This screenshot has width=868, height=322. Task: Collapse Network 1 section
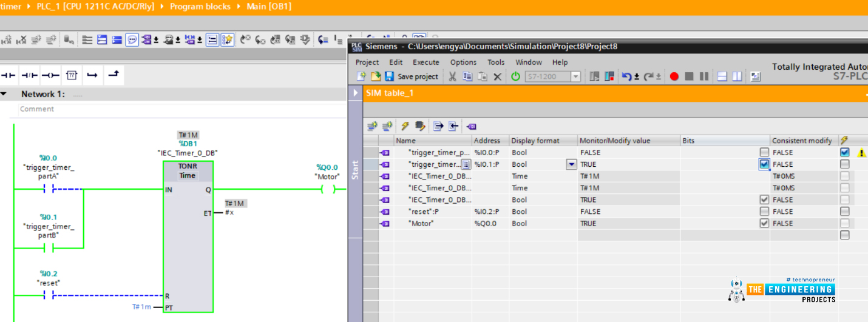4,94
